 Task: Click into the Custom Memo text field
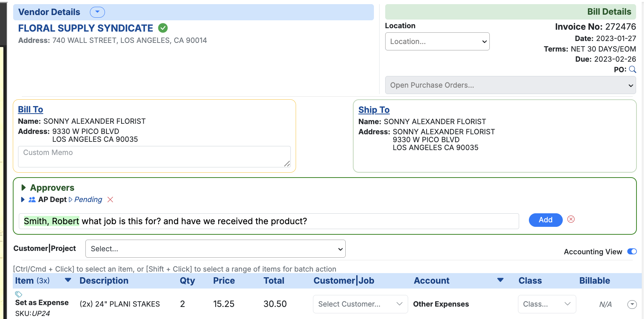pos(154,156)
